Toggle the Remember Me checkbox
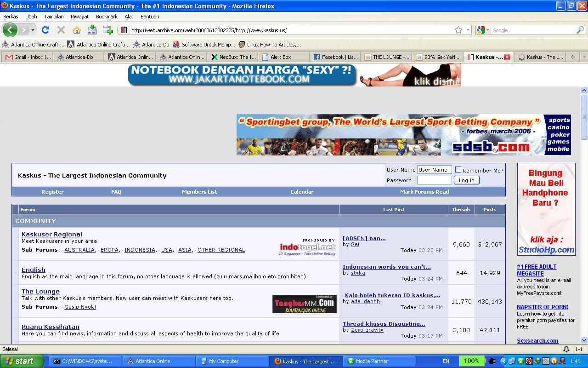The height and width of the screenshot is (368, 588). click(458, 170)
